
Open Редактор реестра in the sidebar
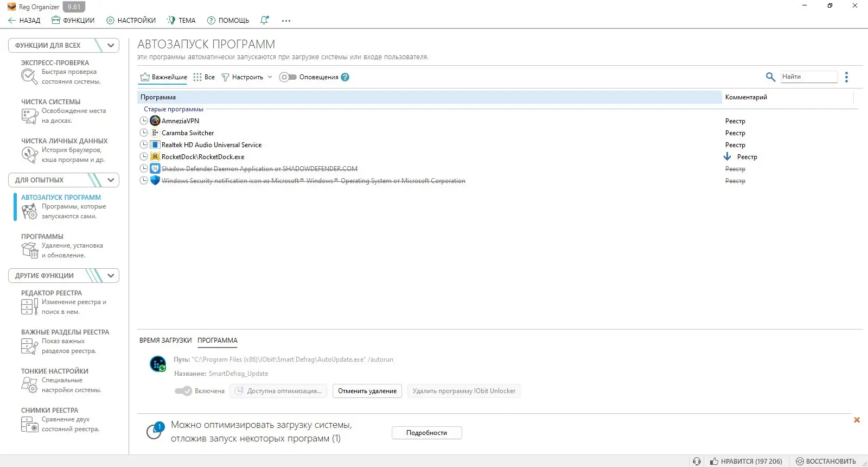64,302
